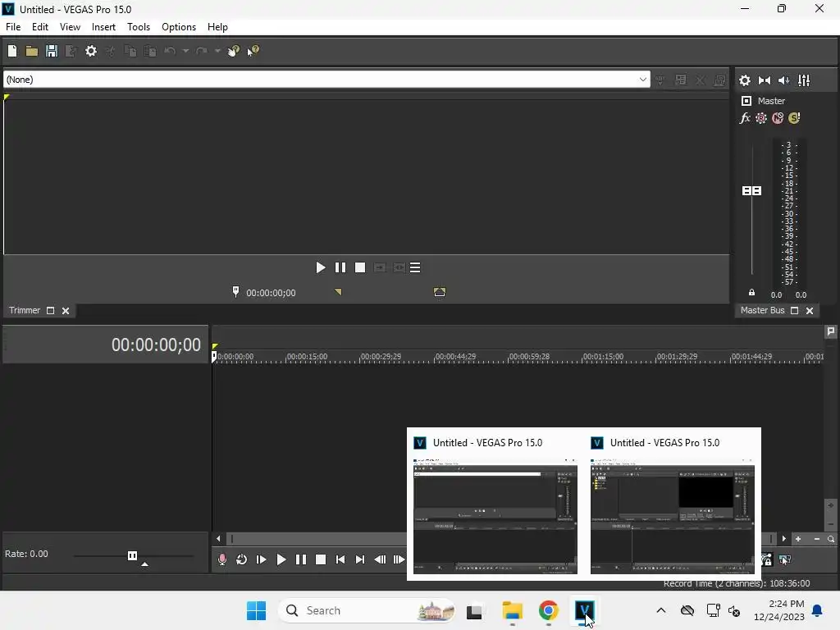Viewport: 840px width, 630px height.
Task: Click Trimmer timecode 00:00:00;00 field
Action: click(x=271, y=293)
